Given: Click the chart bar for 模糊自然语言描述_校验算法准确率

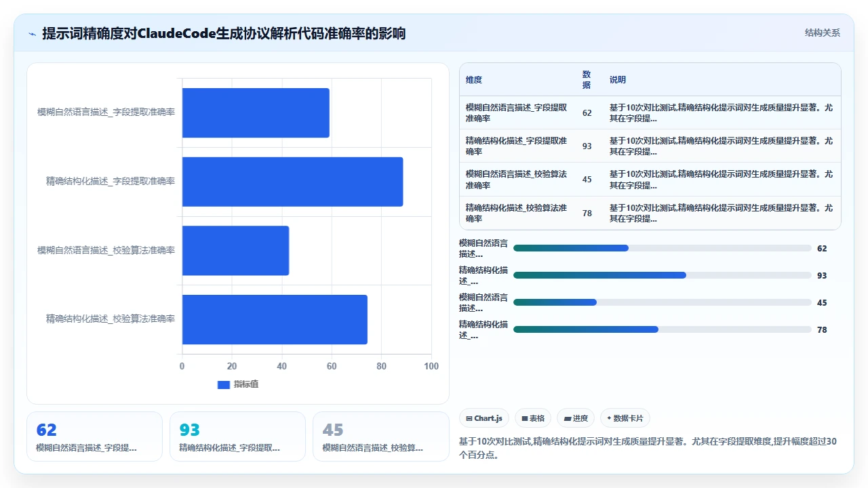Looking at the screenshot, I should 235,251.
